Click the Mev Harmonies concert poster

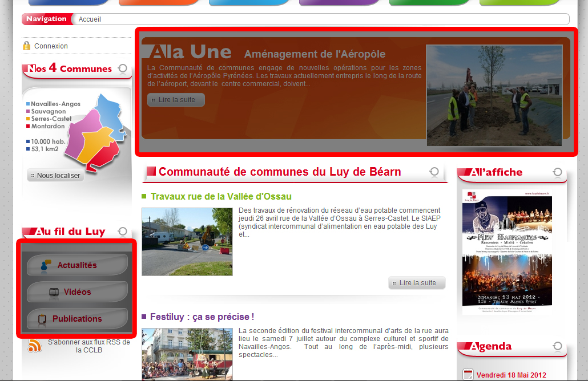tap(507, 252)
